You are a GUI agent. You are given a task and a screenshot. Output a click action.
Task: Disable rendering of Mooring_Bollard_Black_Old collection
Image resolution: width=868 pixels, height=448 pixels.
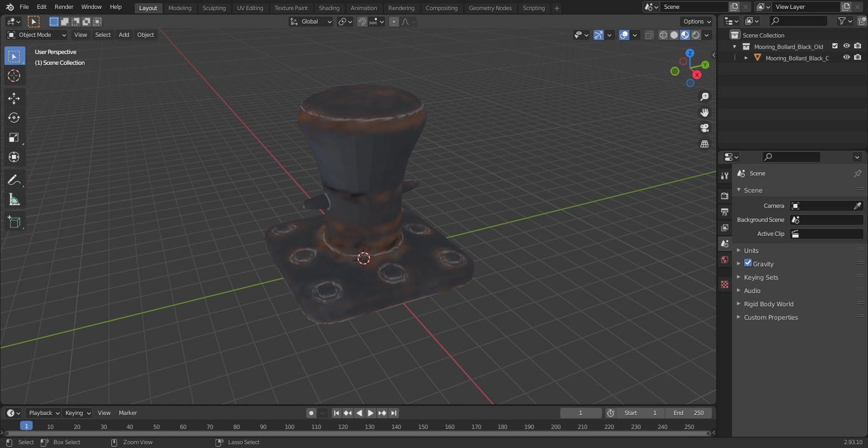pos(858,46)
